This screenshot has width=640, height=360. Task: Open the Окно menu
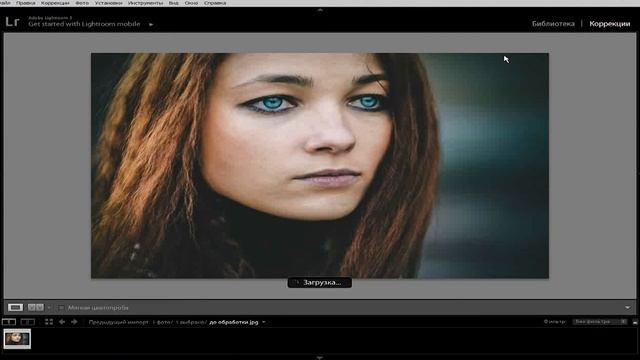coord(191,3)
